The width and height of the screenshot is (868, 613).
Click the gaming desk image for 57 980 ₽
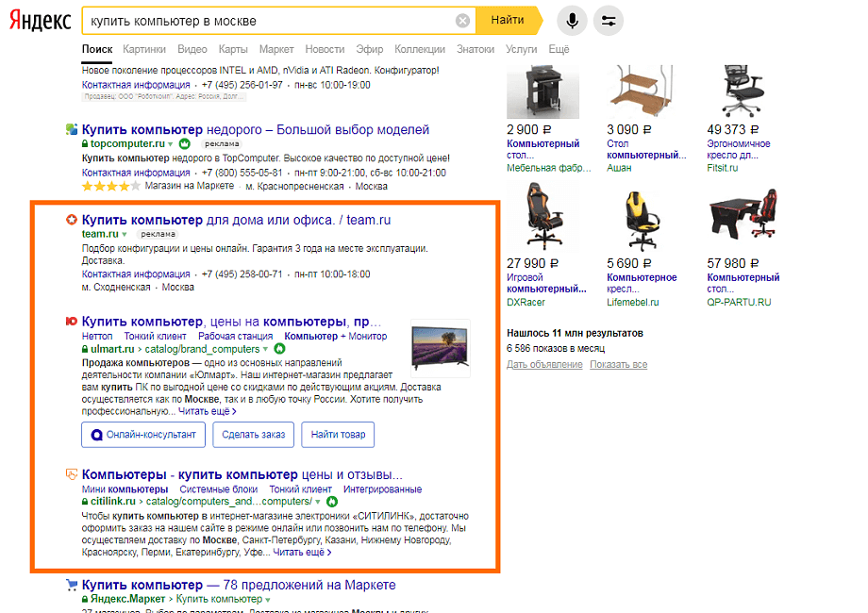click(743, 215)
